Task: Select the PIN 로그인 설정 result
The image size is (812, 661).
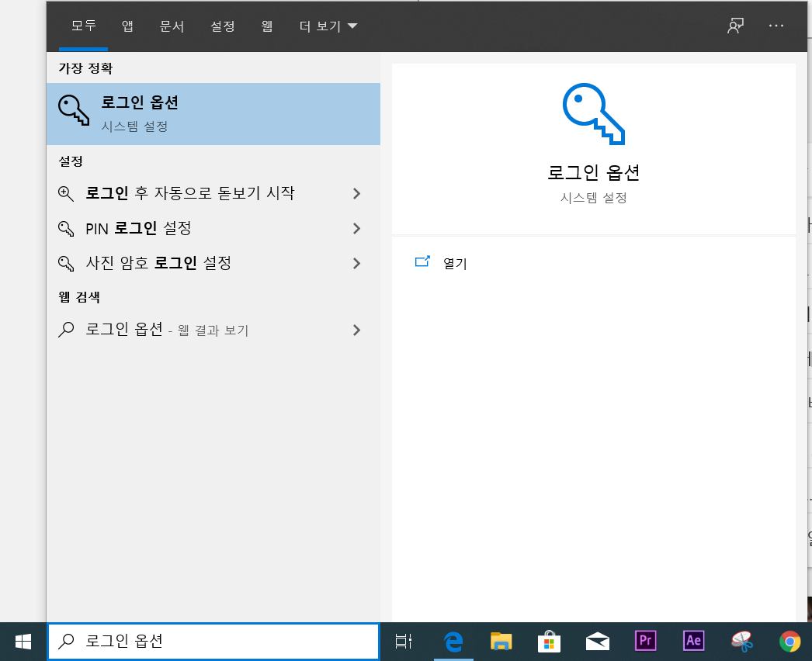Action: tap(213, 228)
